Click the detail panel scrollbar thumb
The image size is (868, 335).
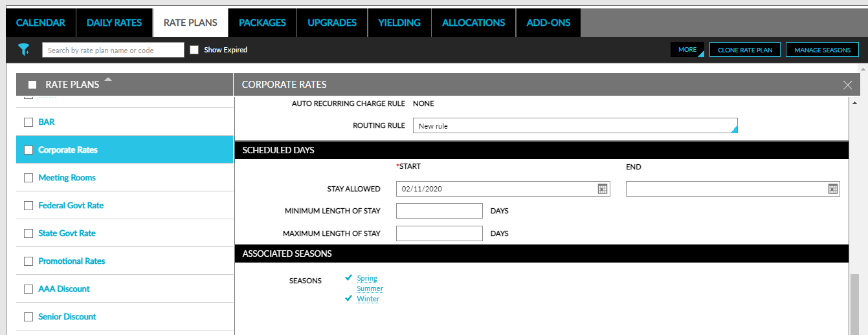[x=854, y=304]
